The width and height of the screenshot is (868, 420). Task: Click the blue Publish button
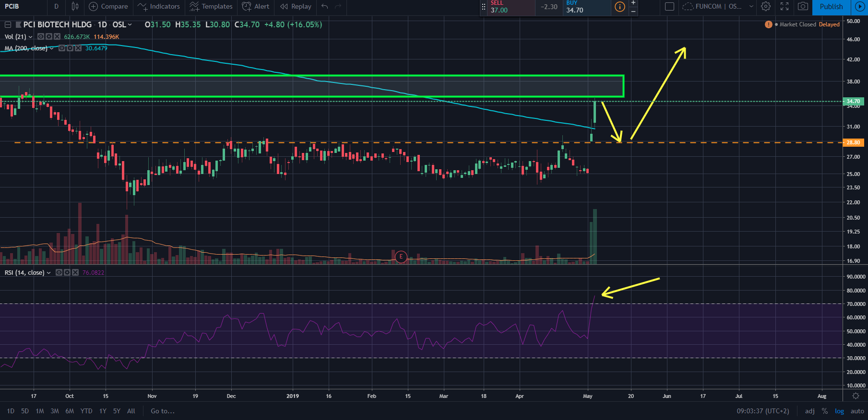pyautogui.click(x=831, y=6)
